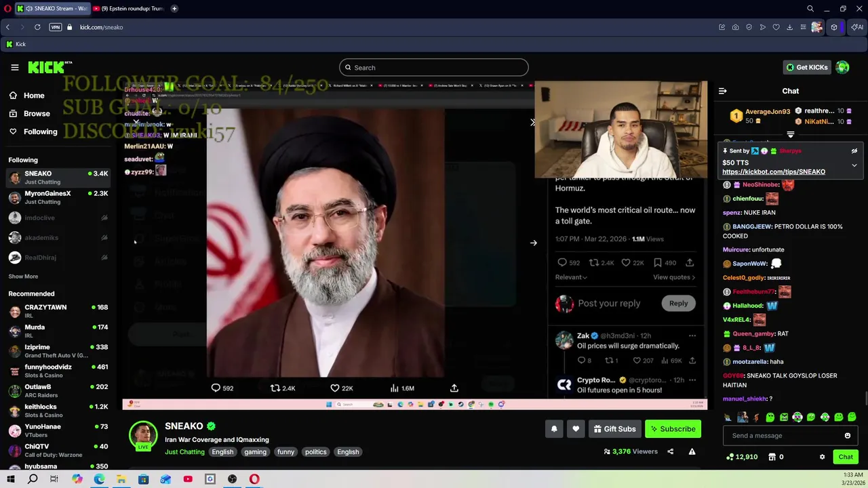Open Opera tab search magnifier icon
The image size is (868, 488).
pos(810,9)
